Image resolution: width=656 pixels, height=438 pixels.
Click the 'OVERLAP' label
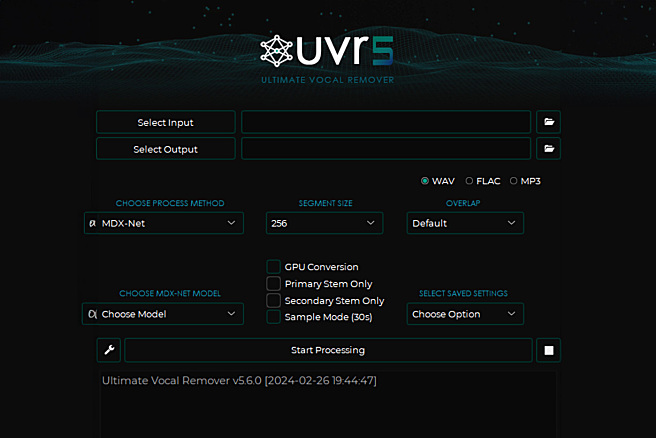pyautogui.click(x=463, y=203)
